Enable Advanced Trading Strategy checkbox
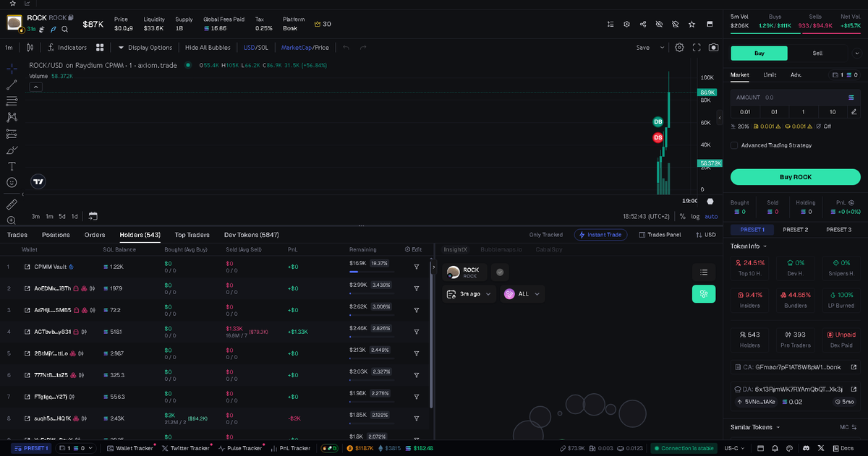Screen dimensions: 868x456 734,145
